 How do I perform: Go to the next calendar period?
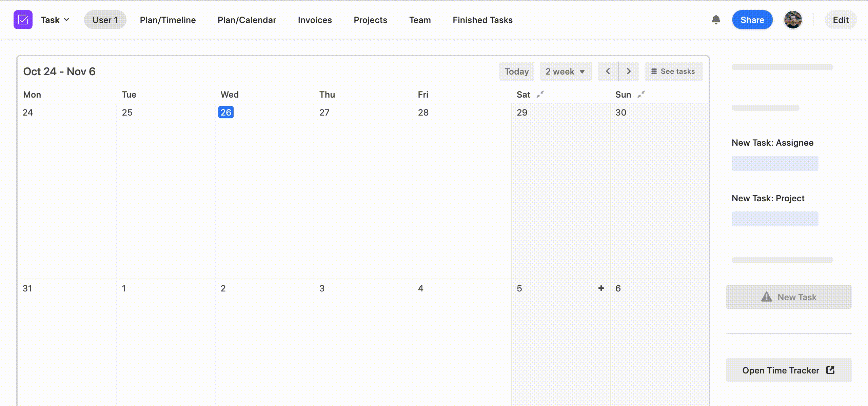click(x=629, y=71)
